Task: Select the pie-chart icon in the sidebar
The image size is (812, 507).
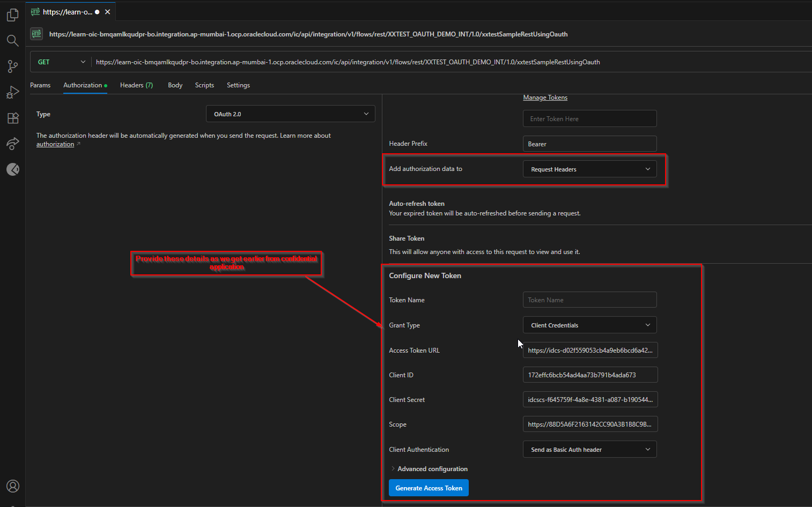Action: coord(12,169)
